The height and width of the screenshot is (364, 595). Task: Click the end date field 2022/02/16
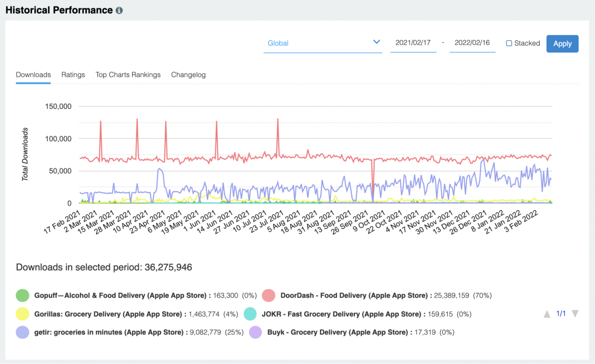[472, 43]
